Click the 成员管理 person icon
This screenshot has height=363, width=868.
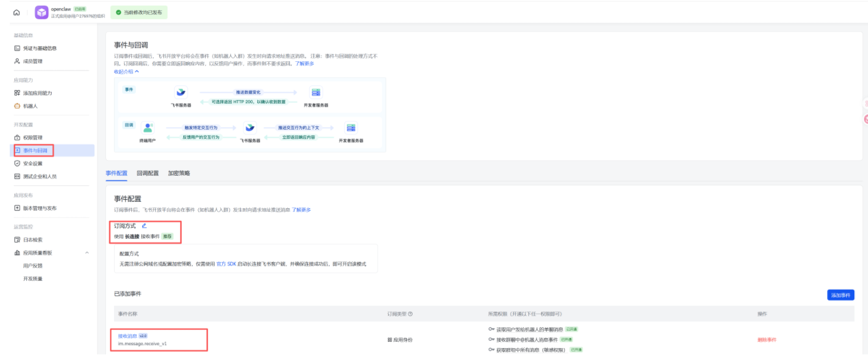[17, 61]
